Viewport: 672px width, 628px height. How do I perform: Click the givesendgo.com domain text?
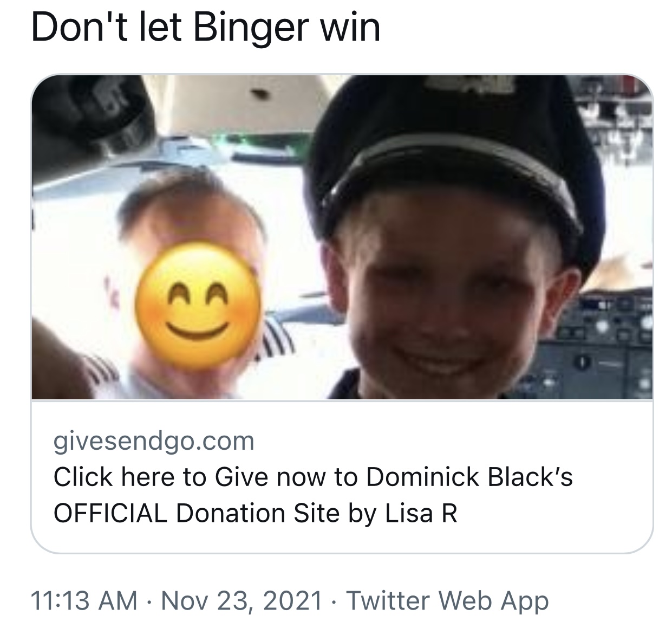tap(154, 442)
